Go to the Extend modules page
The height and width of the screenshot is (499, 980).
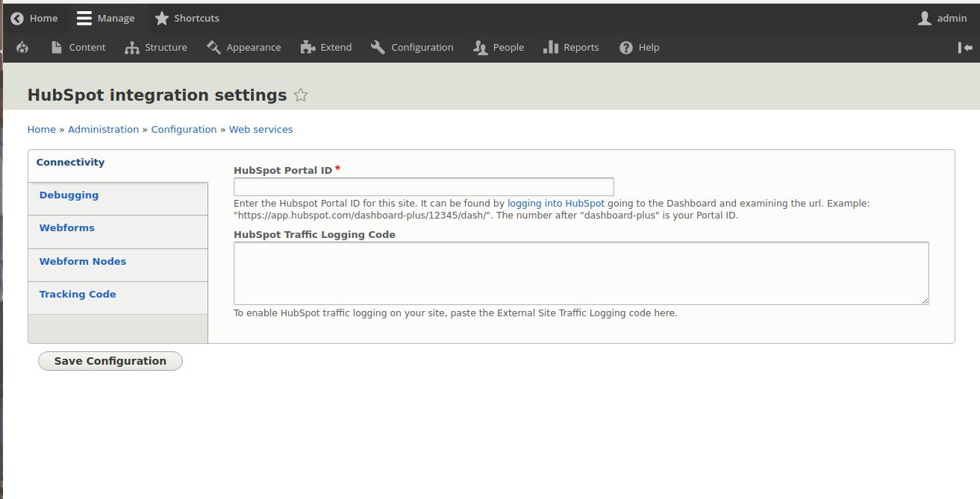click(326, 48)
